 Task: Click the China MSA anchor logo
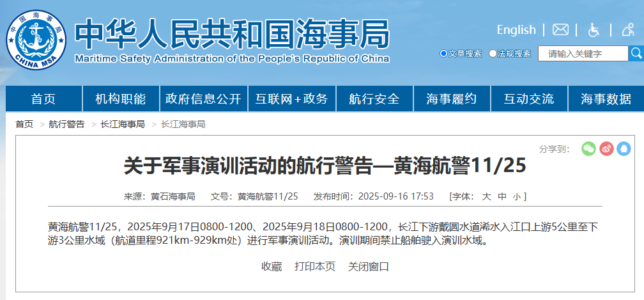[36, 40]
